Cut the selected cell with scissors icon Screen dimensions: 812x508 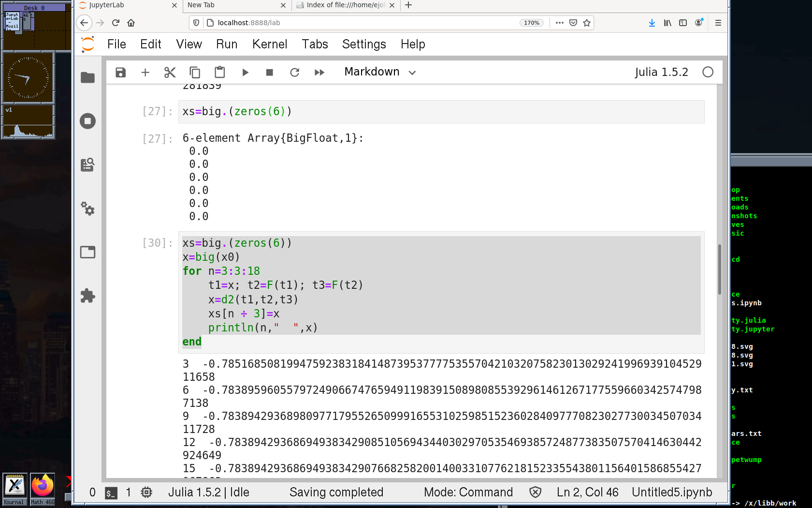pos(170,73)
